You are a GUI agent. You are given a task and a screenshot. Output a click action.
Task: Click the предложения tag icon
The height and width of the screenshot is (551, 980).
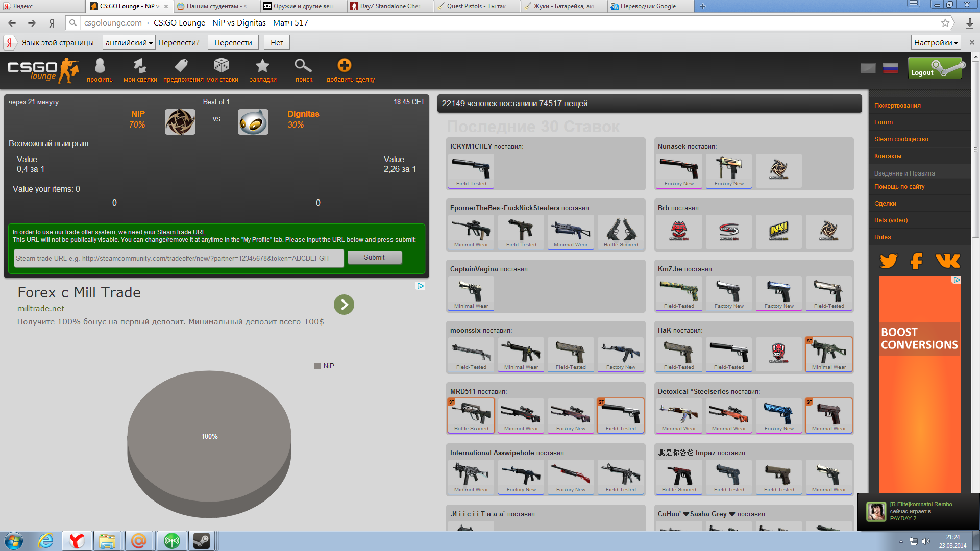[x=181, y=66]
